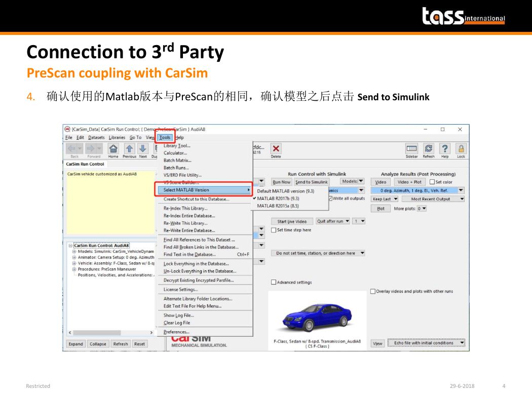
Task: Open Echo file with initial conditions dropdown
Action: [426, 343]
